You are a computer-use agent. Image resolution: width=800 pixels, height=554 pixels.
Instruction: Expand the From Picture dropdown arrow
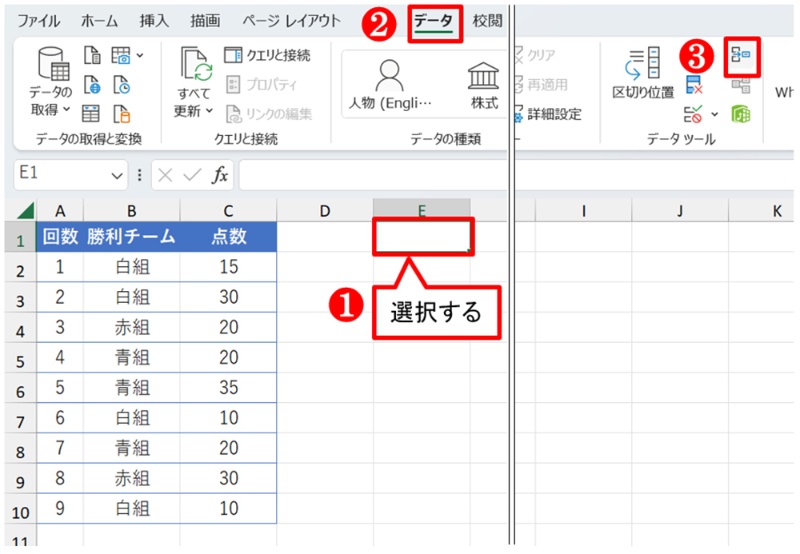point(140,55)
